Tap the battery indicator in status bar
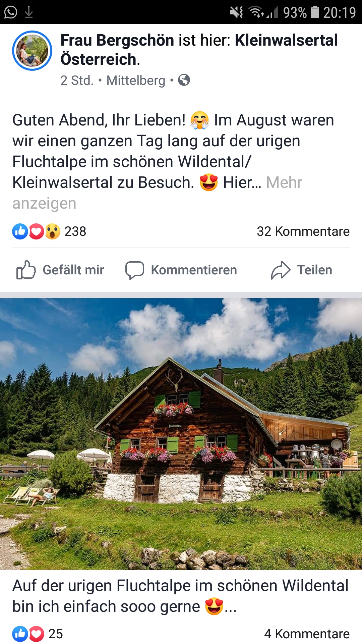362x644 pixels. pos(315,12)
